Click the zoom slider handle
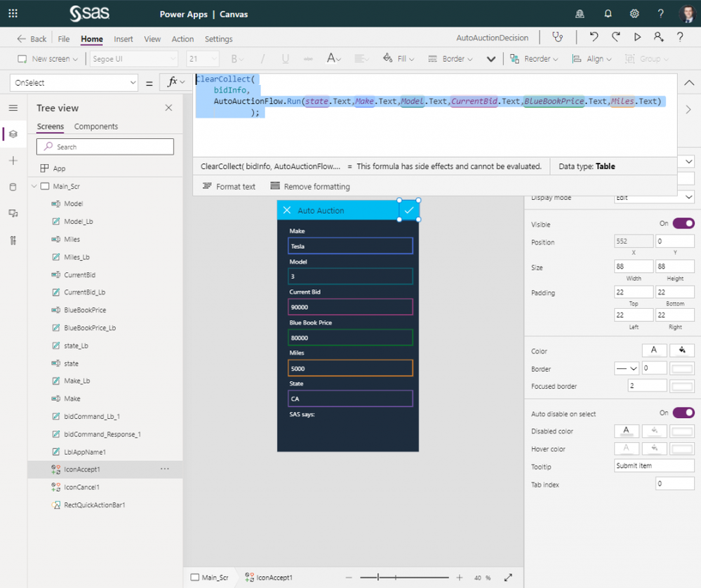The height and width of the screenshot is (588, 701). (x=378, y=577)
